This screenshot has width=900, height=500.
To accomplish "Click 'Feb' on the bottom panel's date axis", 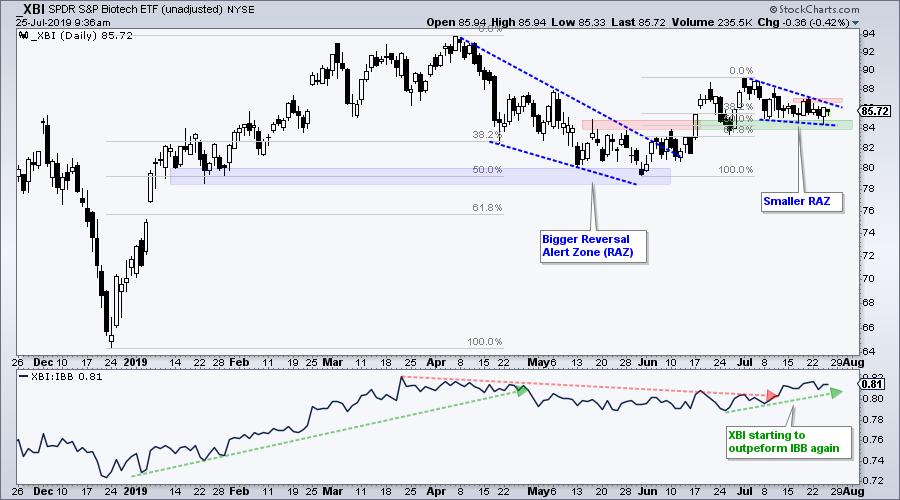I will [239, 491].
